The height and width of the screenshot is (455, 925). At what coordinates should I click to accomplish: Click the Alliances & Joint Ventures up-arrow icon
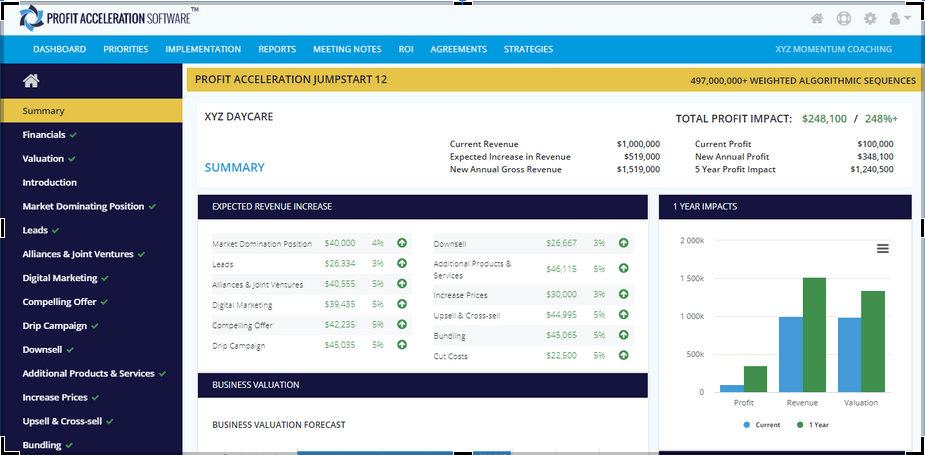point(402,283)
